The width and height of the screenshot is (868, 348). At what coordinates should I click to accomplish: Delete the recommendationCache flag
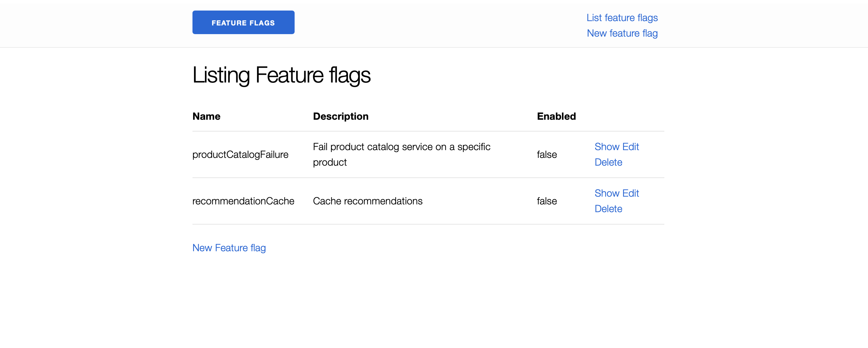608,209
